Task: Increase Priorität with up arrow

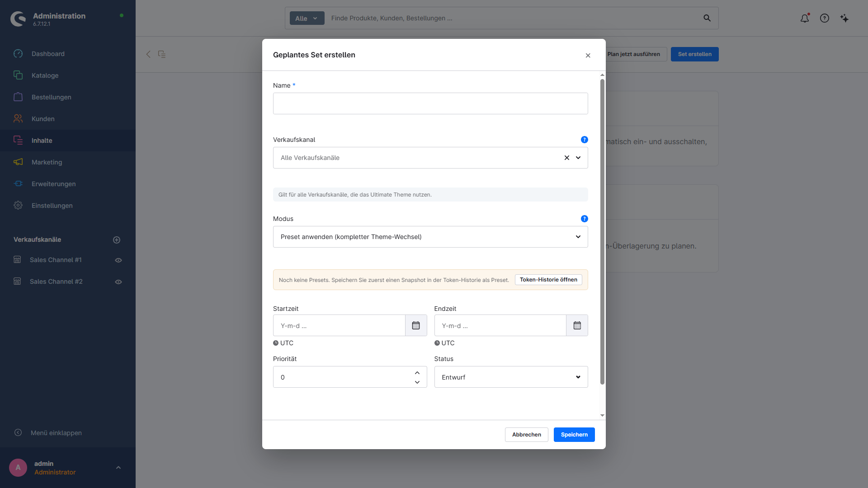Action: [x=417, y=373]
